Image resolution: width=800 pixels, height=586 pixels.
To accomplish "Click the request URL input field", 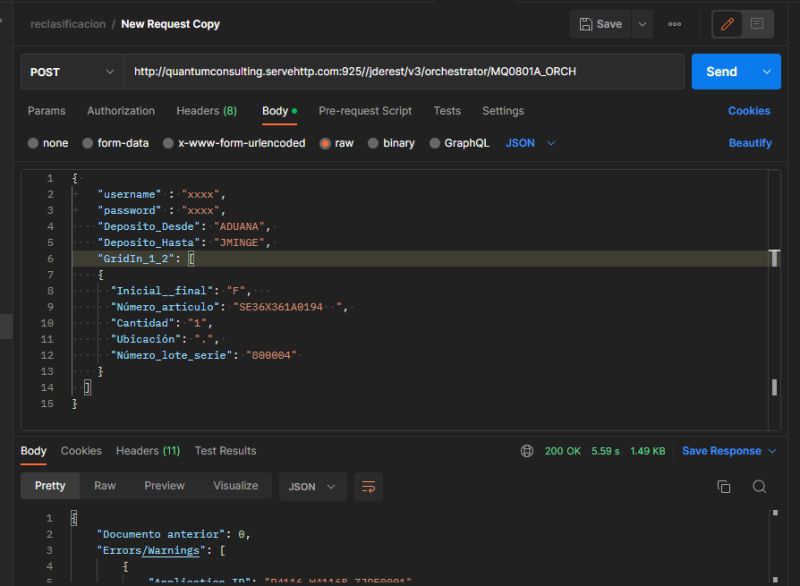I will pyautogui.click(x=400, y=72).
